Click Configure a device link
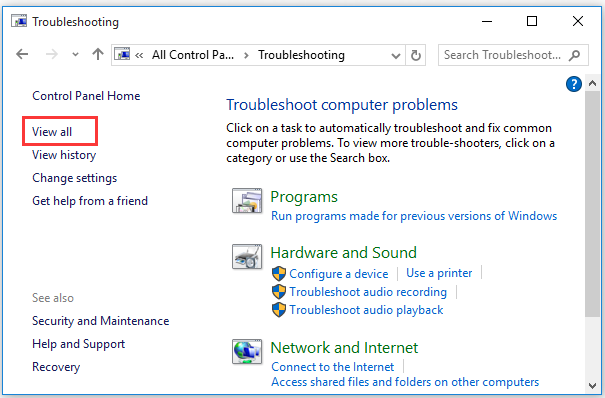This screenshot has height=398, width=605. 338,274
